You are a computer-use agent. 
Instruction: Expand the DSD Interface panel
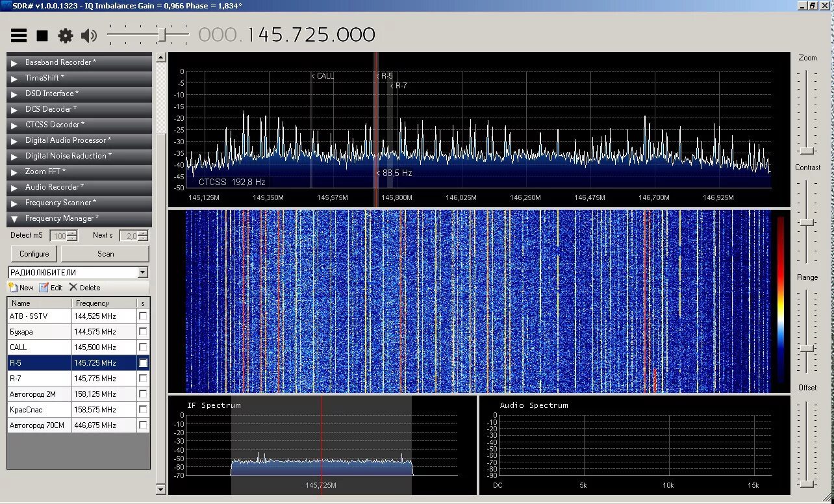(x=79, y=94)
